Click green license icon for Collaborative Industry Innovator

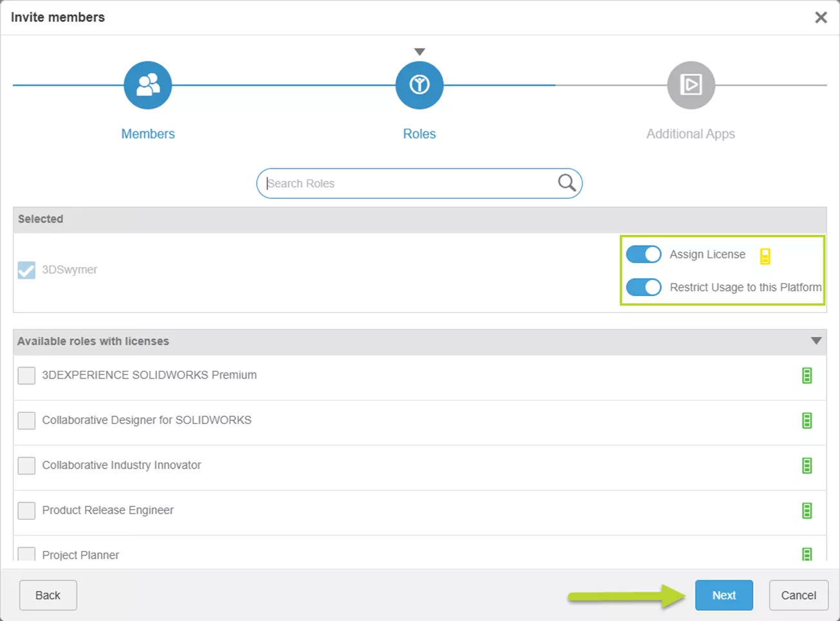pyautogui.click(x=807, y=465)
